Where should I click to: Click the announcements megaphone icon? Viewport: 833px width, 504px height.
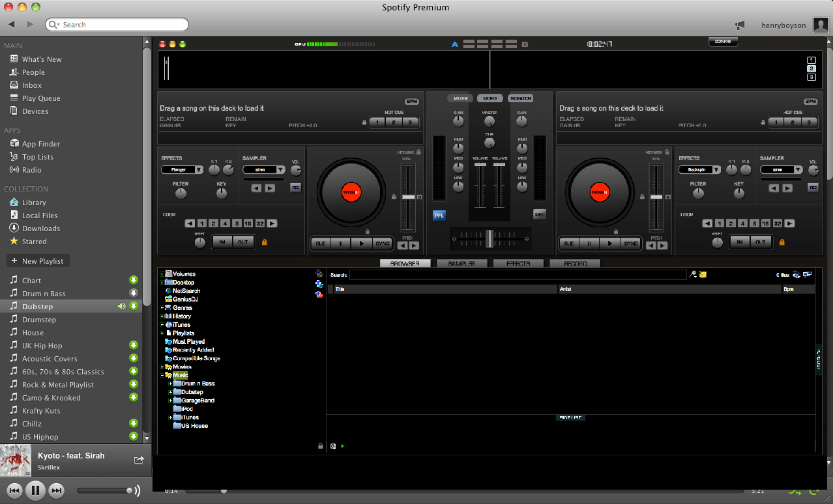(x=740, y=25)
